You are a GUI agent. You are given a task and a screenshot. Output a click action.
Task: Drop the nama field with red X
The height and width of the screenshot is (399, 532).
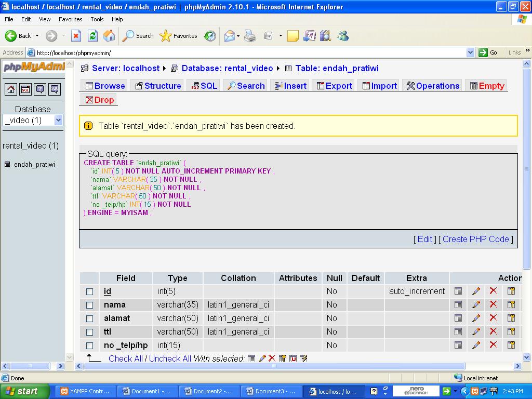493,304
